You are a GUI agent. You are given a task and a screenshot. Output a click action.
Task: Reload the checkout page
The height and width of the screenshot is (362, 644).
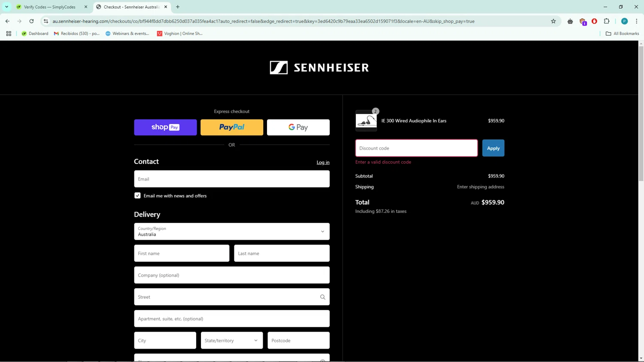pos(31,21)
